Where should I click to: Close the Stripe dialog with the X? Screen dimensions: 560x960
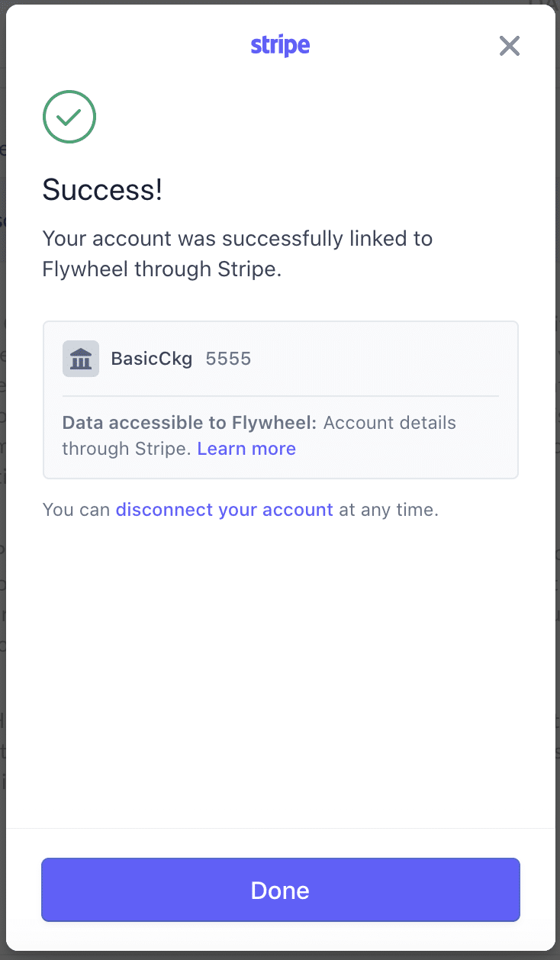click(x=510, y=47)
